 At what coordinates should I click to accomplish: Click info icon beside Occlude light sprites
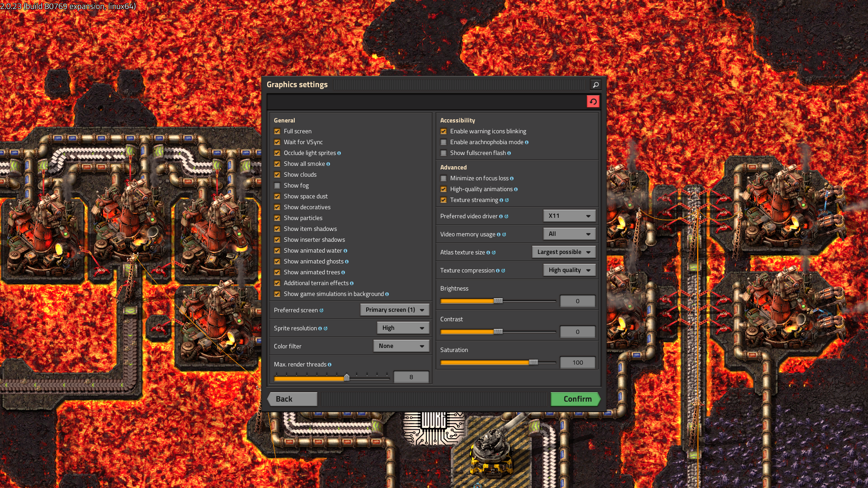coord(339,153)
